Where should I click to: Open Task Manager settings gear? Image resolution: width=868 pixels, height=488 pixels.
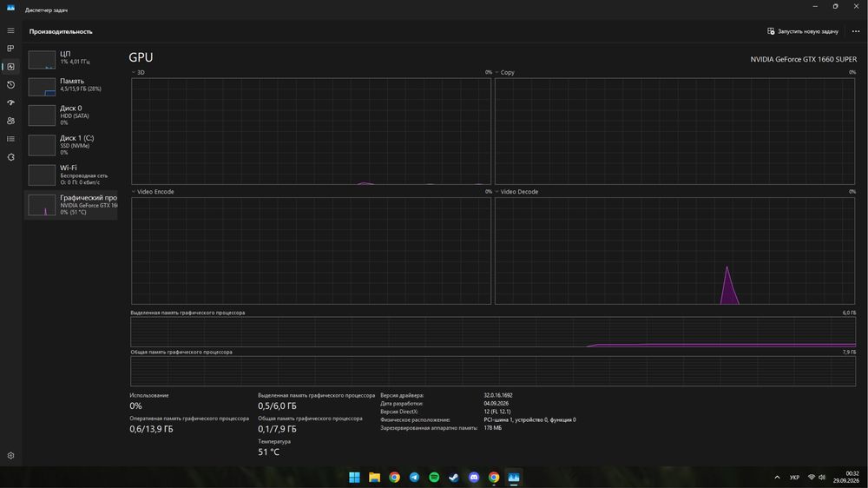pyautogui.click(x=10, y=455)
